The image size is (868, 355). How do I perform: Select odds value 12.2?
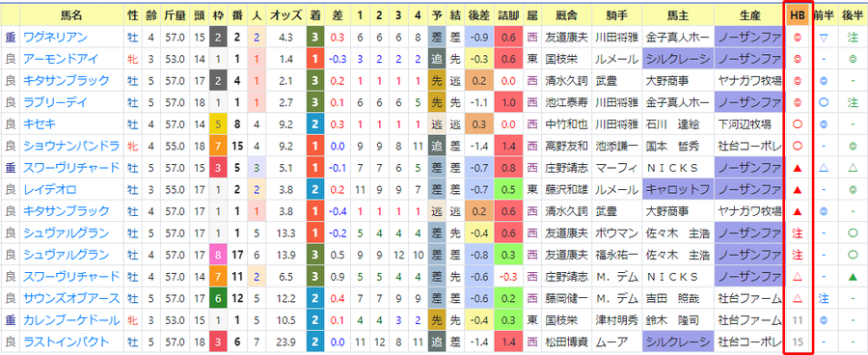pyautogui.click(x=286, y=298)
